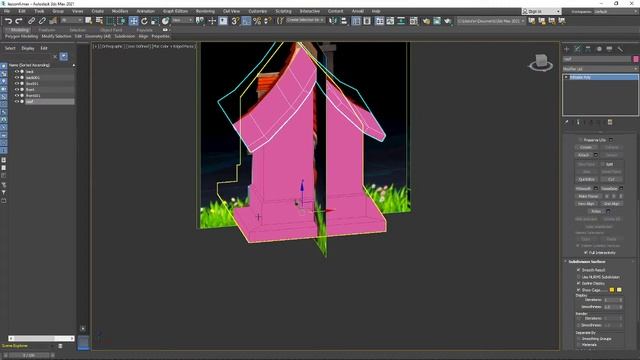640x360 pixels.
Task: Open the Graph Editors menu
Action: pyautogui.click(x=176, y=11)
